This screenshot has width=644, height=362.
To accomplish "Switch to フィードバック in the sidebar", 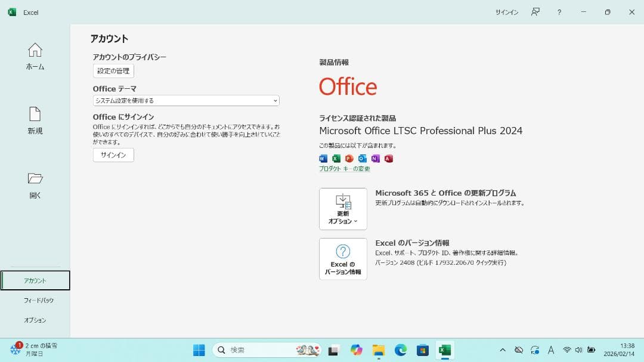I will coord(35,300).
